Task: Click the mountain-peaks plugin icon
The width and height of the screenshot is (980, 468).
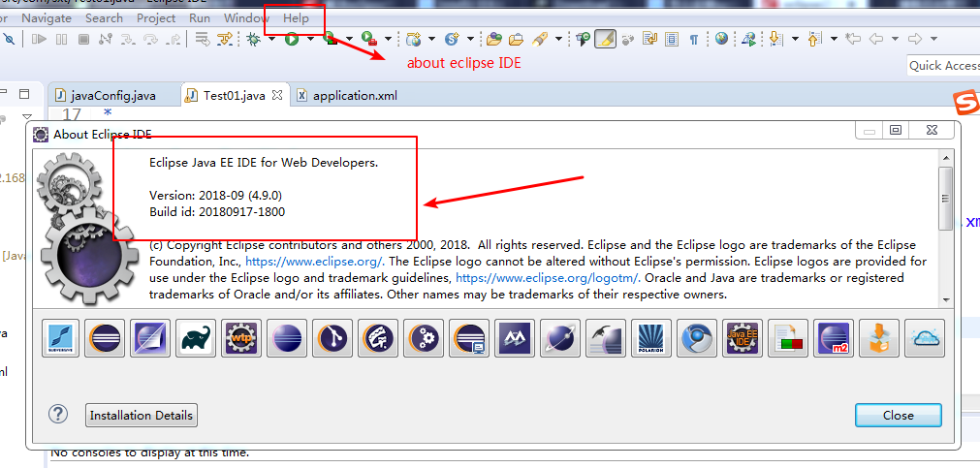Action: coord(515,338)
